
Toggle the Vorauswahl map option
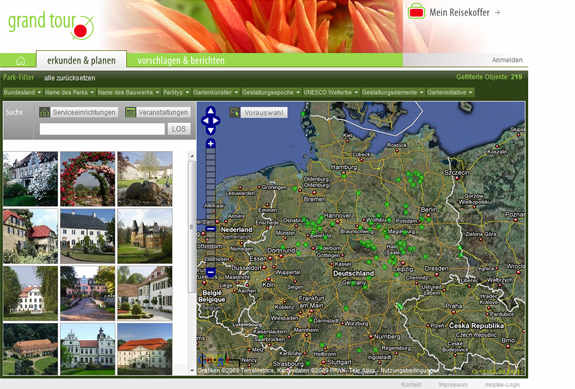[258, 113]
